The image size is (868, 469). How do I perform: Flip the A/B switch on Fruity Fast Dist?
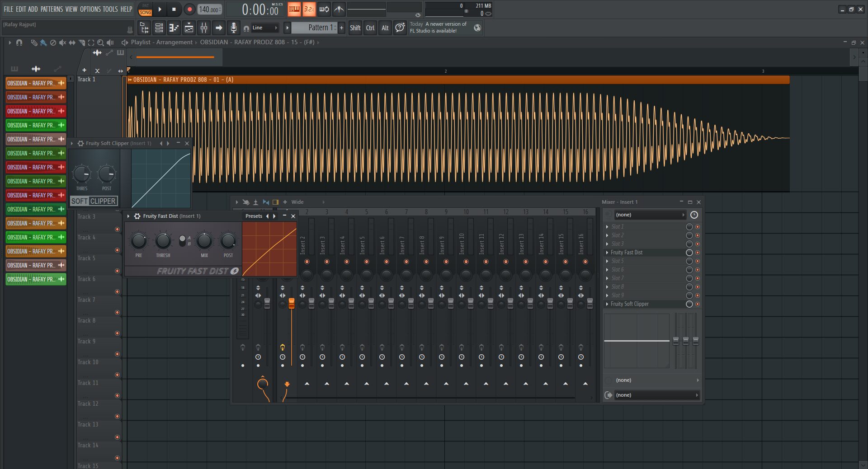pyautogui.click(x=182, y=241)
